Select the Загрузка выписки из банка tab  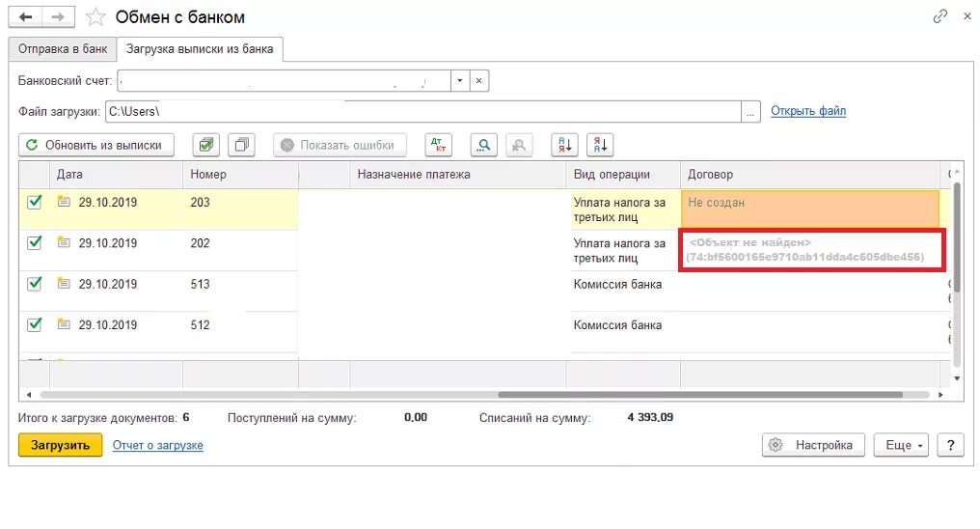200,49
